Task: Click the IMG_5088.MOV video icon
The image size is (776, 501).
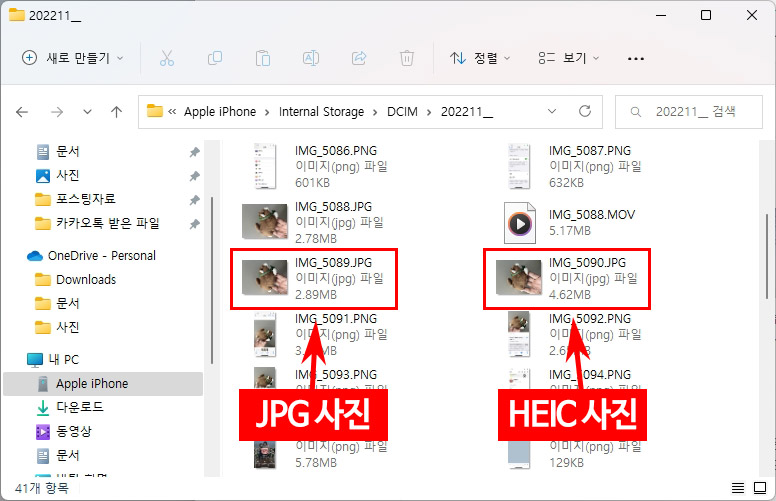Action: pos(520,223)
